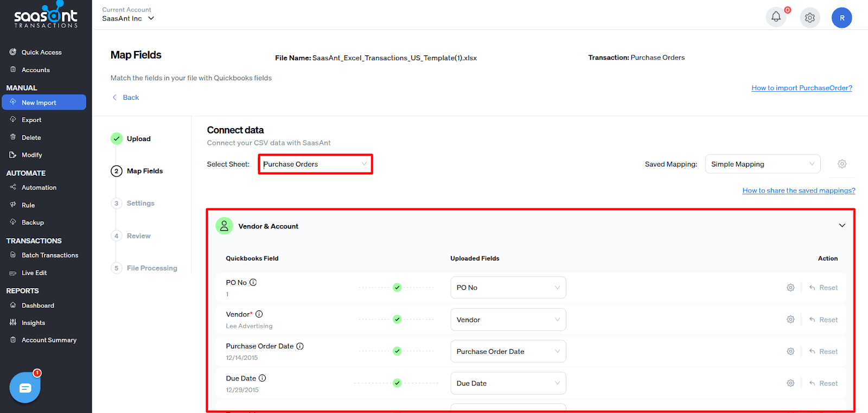The height and width of the screenshot is (413, 868).
Task: Click the Vendor & Account person icon
Action: click(x=224, y=226)
